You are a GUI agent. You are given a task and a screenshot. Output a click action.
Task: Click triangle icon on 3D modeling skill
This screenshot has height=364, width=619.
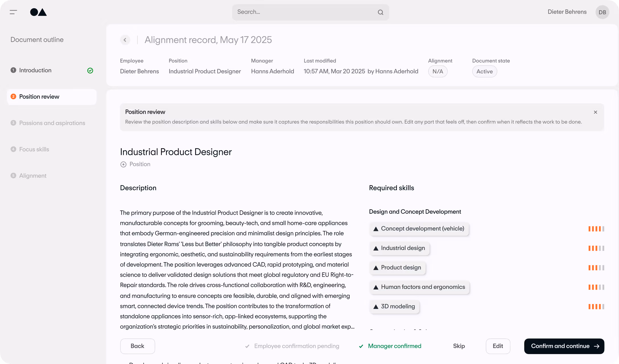[376, 307]
